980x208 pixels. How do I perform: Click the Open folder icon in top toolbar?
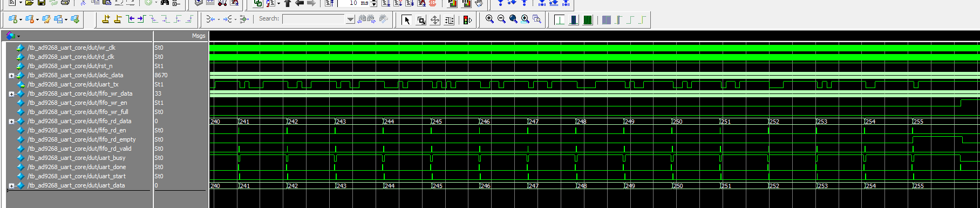pyautogui.click(x=30, y=3)
